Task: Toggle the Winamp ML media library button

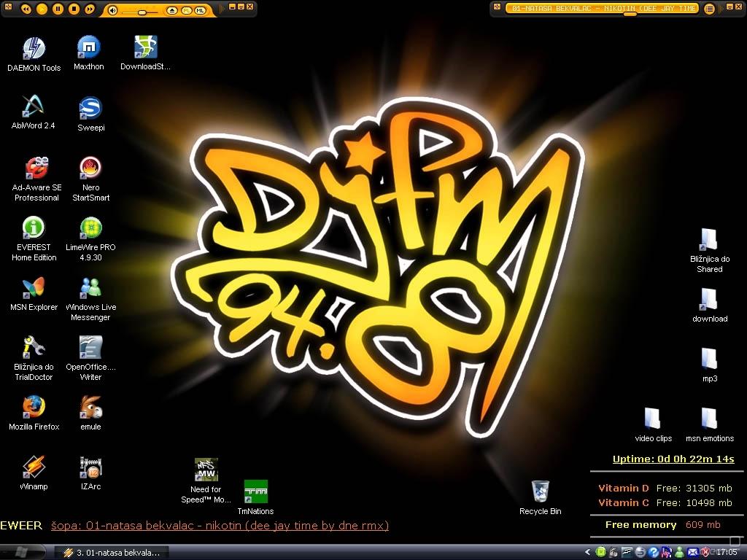Action: click(x=200, y=10)
